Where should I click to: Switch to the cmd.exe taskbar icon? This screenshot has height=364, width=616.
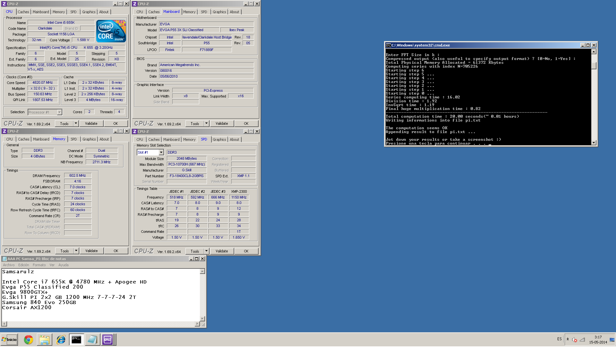click(76, 340)
